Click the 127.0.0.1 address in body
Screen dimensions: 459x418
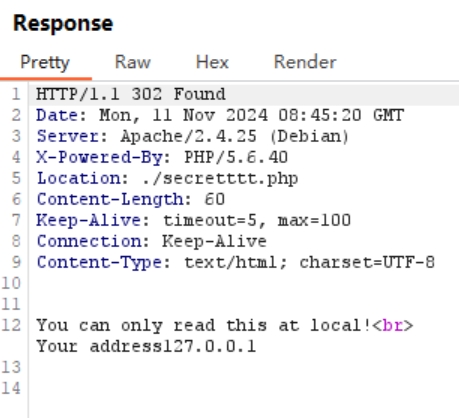click(209, 346)
